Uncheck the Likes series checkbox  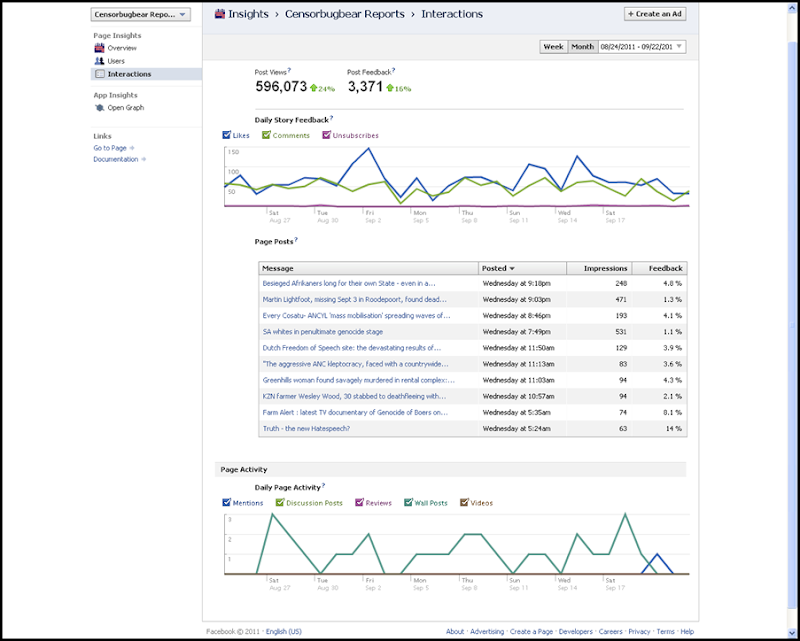[x=227, y=135]
